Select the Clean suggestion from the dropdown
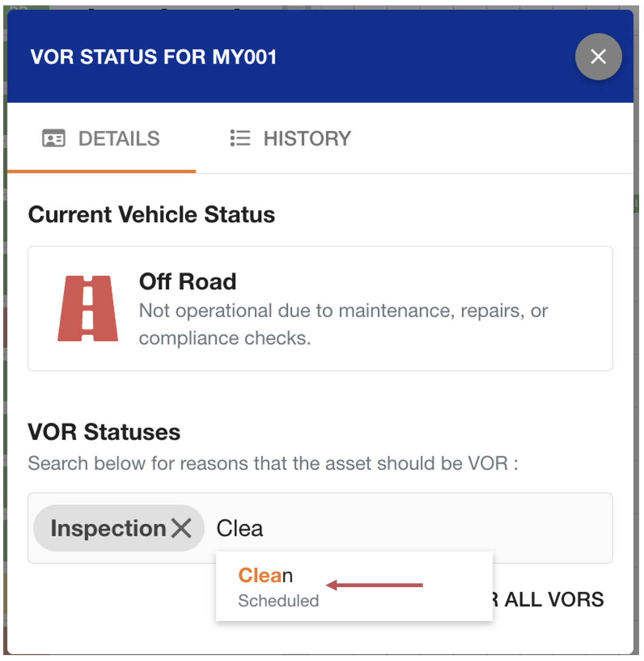This screenshot has height=661, width=644. click(265, 576)
